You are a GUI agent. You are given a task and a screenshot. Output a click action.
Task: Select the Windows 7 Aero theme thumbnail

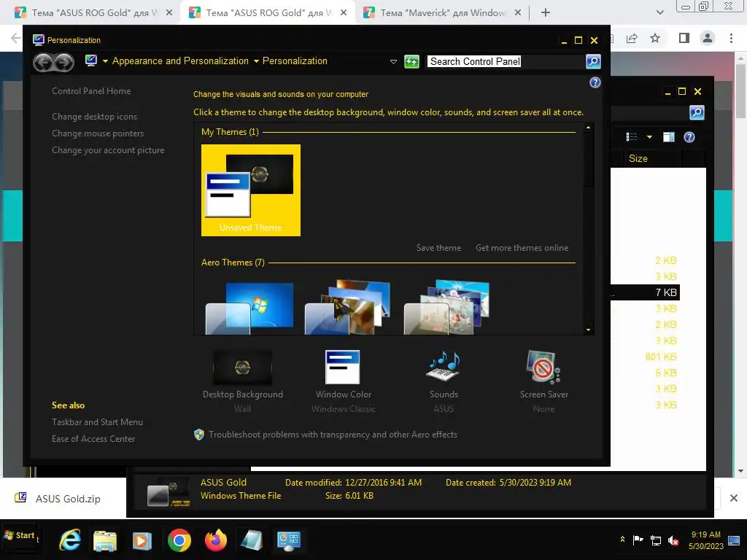[249, 308]
